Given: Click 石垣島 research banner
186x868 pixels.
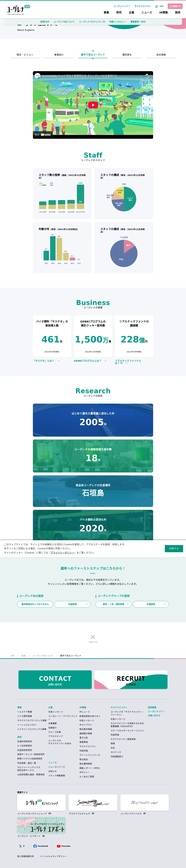Looking at the screenshot, I should (93, 491).
